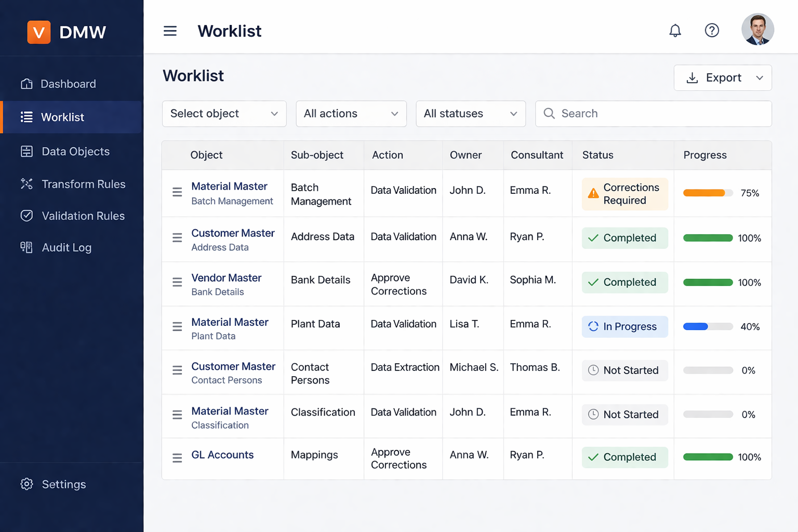The height and width of the screenshot is (532, 798).
Task: Go to Dashboard in the sidebar
Action: click(x=68, y=84)
